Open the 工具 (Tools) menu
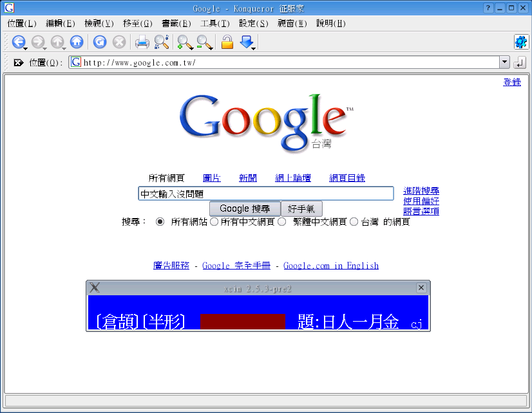532x413 pixels. [x=214, y=23]
